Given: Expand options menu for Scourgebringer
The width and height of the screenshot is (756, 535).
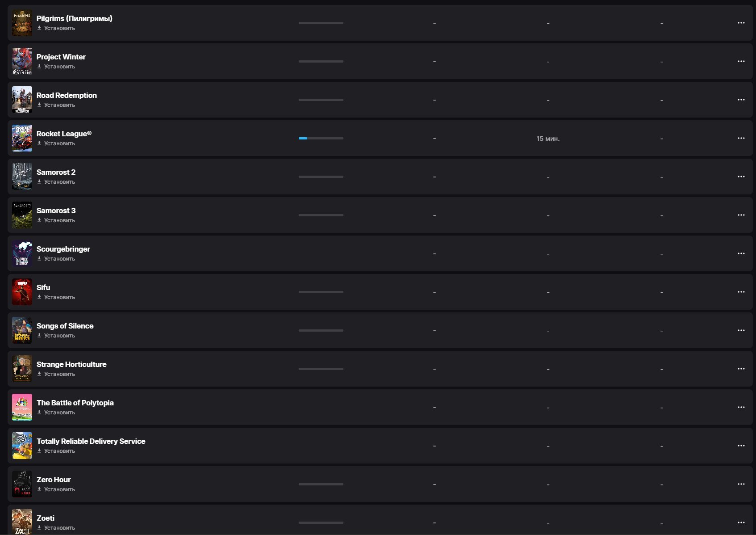Looking at the screenshot, I should [741, 253].
